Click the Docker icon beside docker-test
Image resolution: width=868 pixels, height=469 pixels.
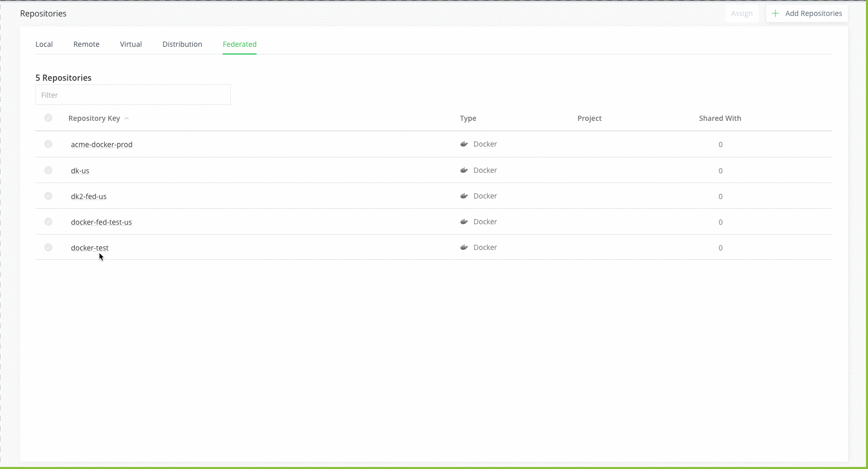[464, 247]
